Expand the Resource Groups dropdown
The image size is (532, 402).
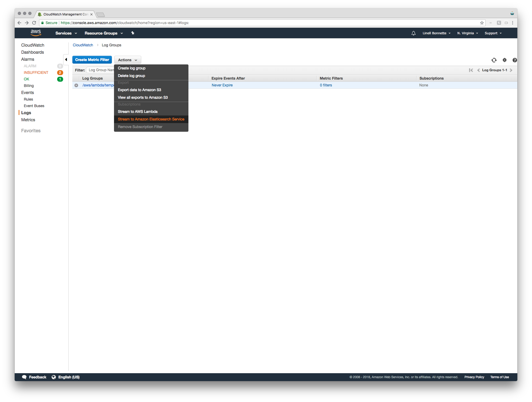(x=104, y=33)
